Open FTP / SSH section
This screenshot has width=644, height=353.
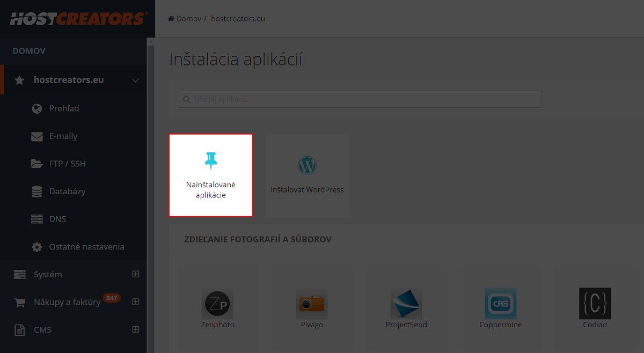click(x=67, y=164)
